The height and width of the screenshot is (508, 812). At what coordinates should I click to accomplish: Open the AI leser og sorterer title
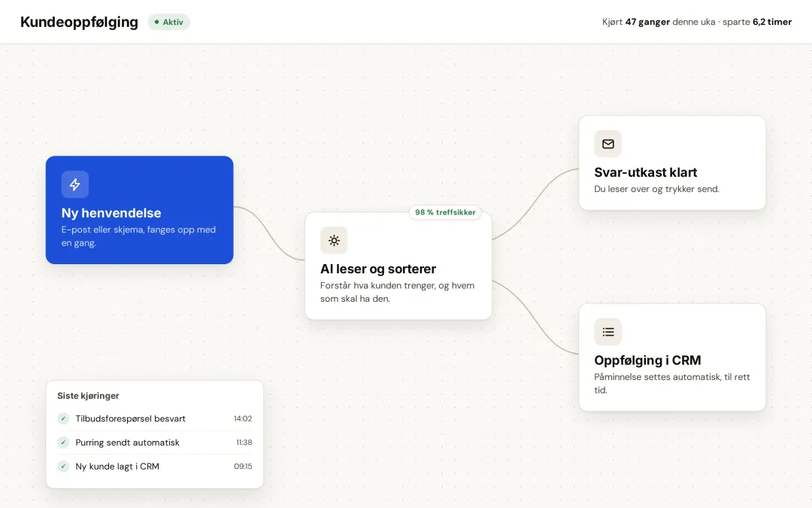tap(378, 269)
